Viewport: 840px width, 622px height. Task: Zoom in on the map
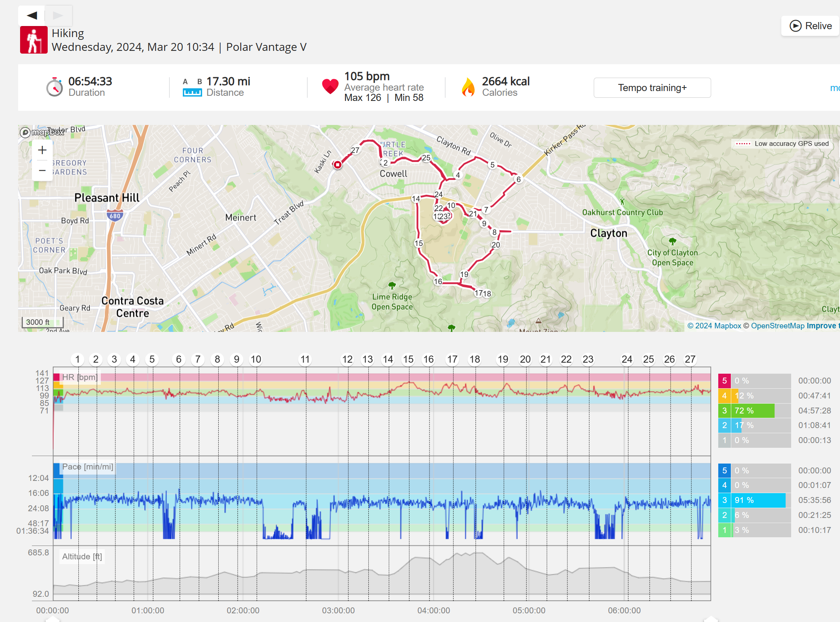point(42,150)
